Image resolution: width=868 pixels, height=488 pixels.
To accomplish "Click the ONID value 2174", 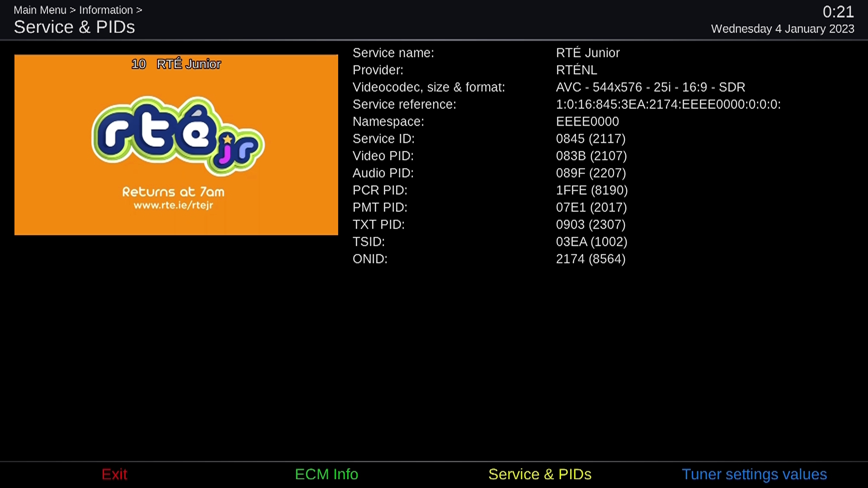I will pos(590,259).
